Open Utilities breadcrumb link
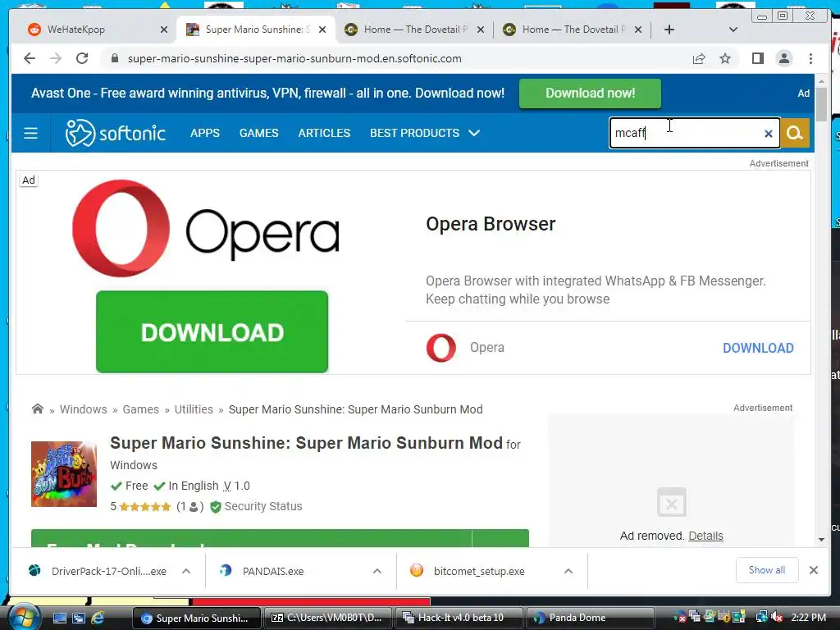 tap(194, 409)
